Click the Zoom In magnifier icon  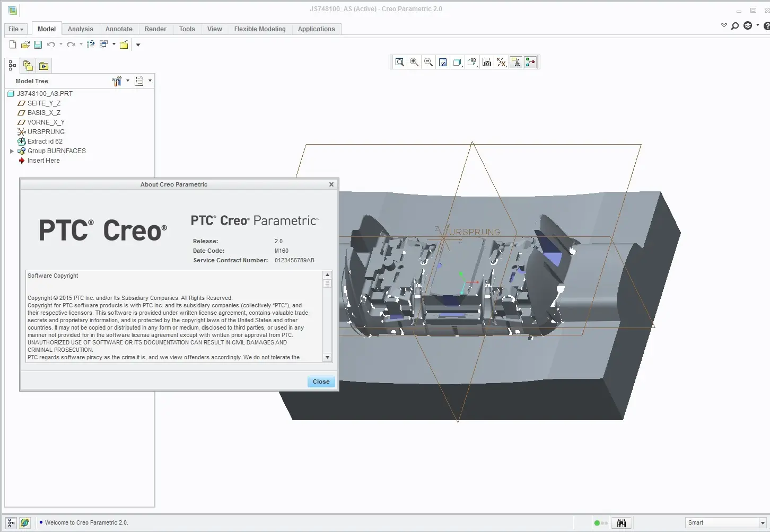(414, 63)
